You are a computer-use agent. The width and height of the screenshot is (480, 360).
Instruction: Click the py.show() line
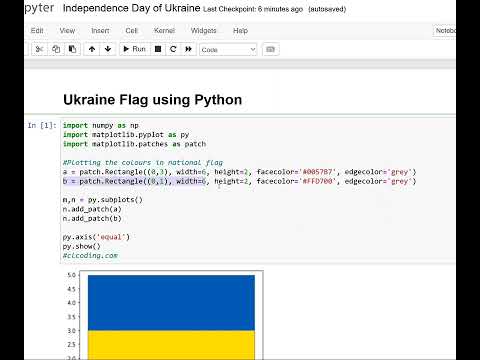81,246
